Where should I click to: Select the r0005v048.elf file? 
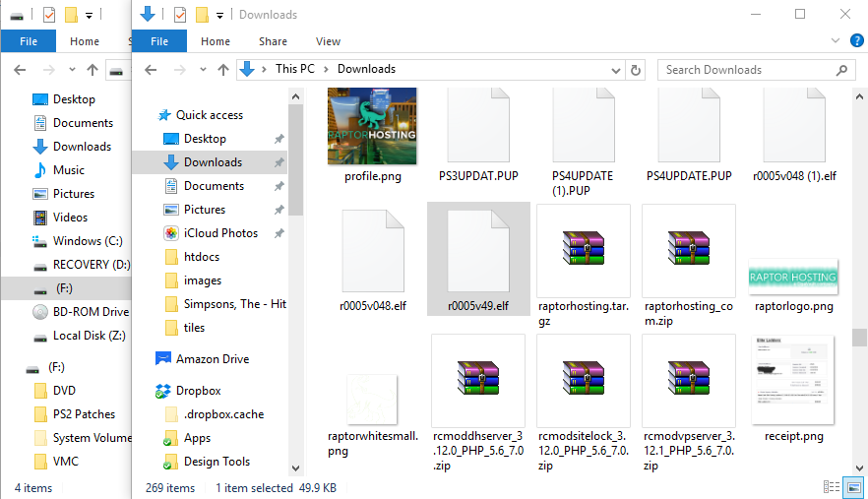373,260
